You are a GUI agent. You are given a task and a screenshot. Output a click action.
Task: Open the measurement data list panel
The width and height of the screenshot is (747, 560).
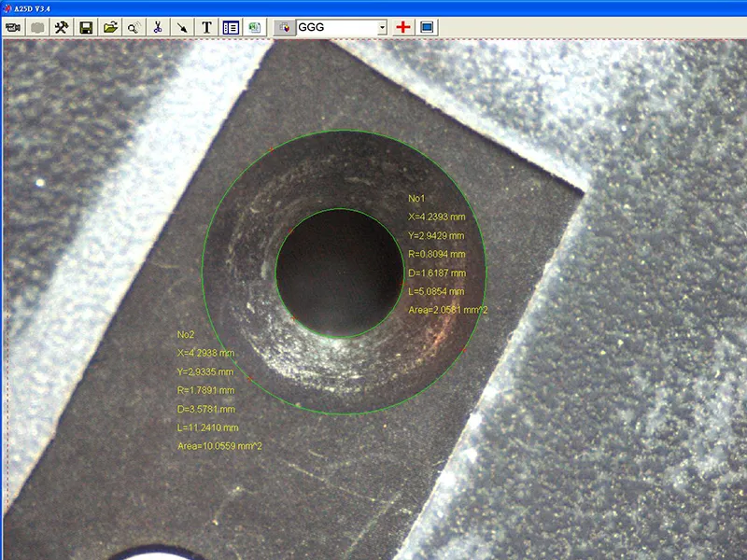[231, 28]
